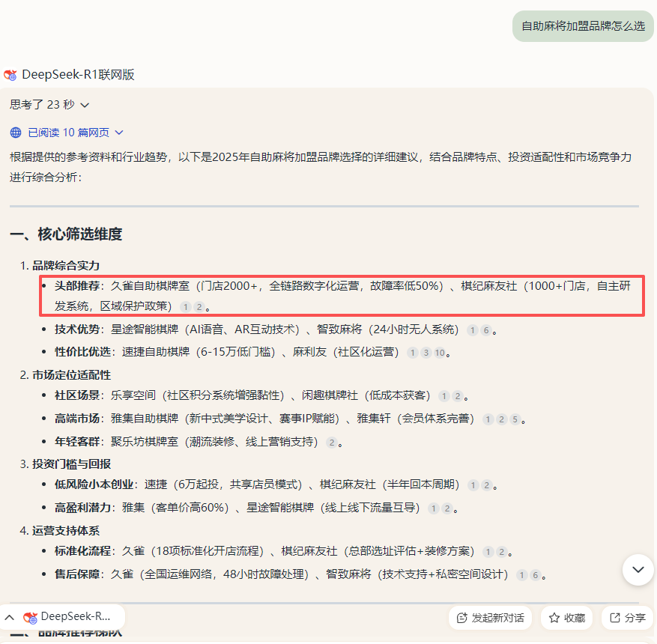Open citation 5 in the 高端市场 line
Image resolution: width=657 pixels, height=644 pixels.
[515, 419]
